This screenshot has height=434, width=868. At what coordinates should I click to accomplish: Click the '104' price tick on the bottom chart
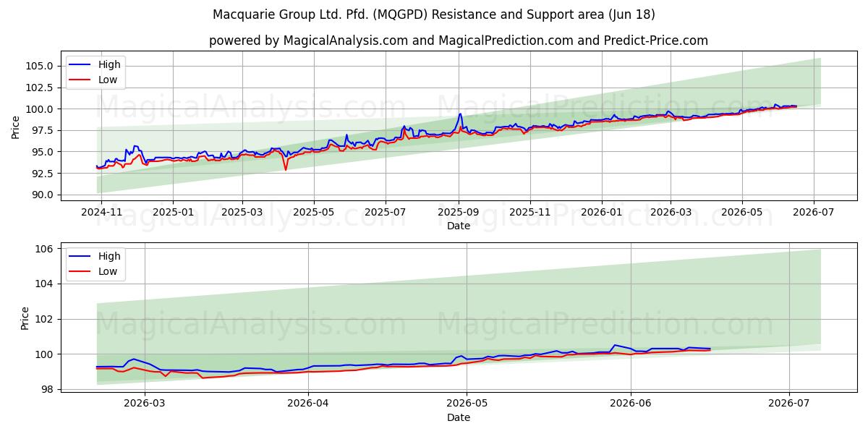tap(46, 284)
